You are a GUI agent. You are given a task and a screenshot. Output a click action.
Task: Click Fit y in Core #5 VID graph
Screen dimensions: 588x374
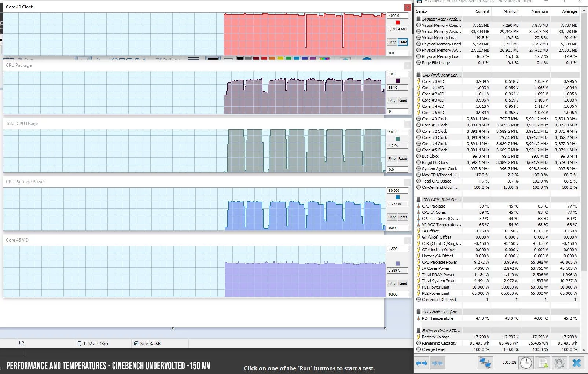click(x=392, y=283)
